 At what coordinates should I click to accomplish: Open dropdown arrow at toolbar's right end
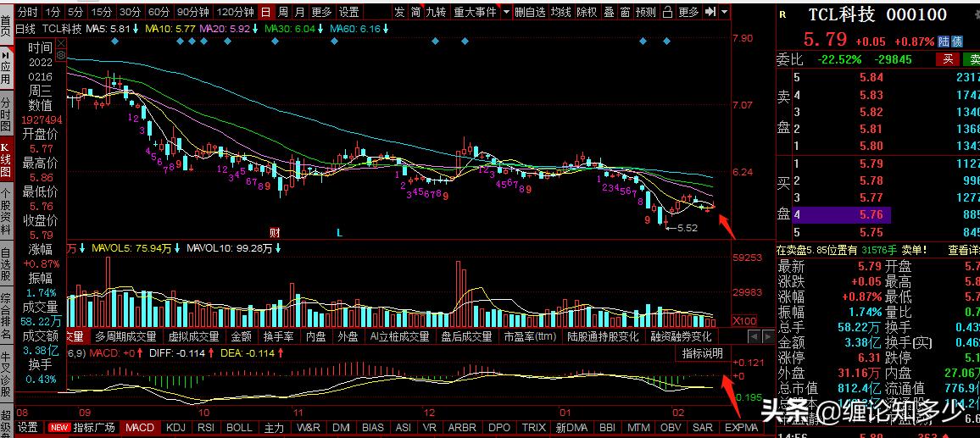click(724, 12)
